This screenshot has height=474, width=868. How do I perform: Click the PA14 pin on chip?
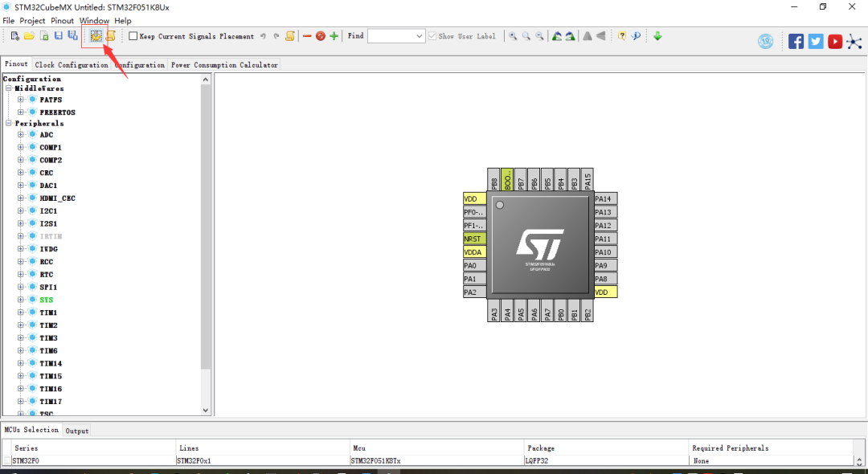pyautogui.click(x=606, y=198)
